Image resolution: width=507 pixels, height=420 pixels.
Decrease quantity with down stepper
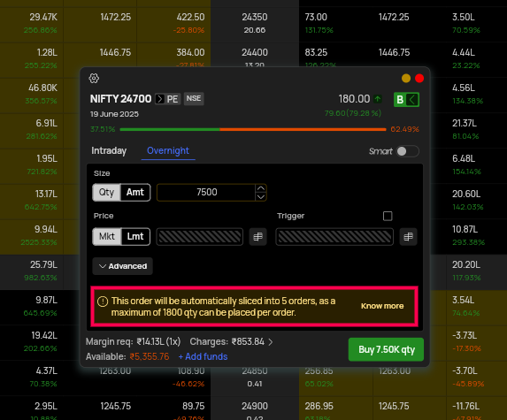261,197
